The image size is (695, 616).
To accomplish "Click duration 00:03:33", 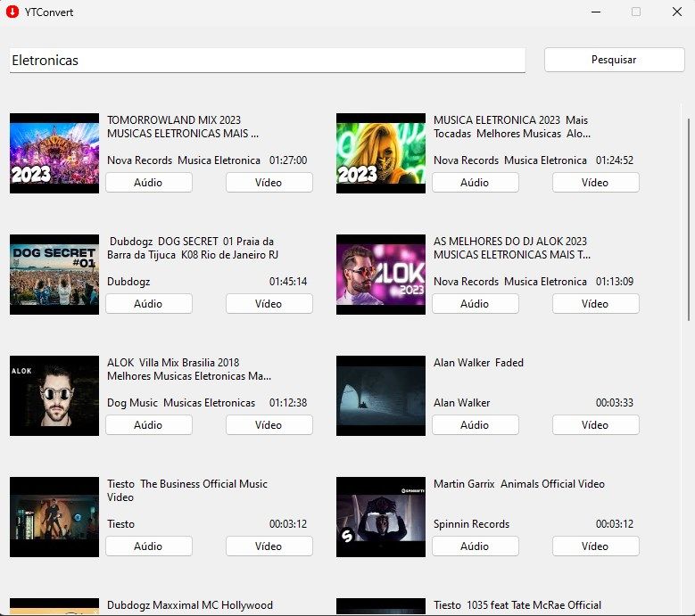I will point(615,403).
